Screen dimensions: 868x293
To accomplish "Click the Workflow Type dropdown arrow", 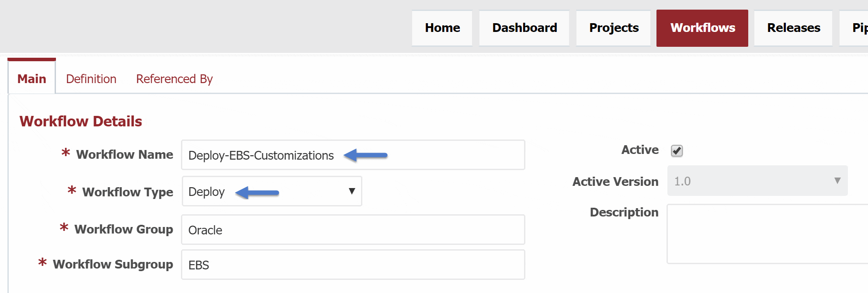I will [x=351, y=191].
